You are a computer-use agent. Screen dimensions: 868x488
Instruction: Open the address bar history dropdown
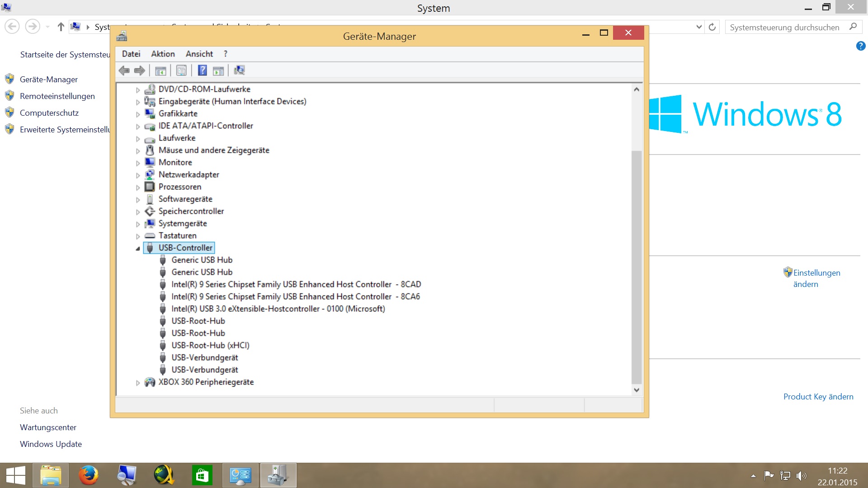pyautogui.click(x=699, y=27)
